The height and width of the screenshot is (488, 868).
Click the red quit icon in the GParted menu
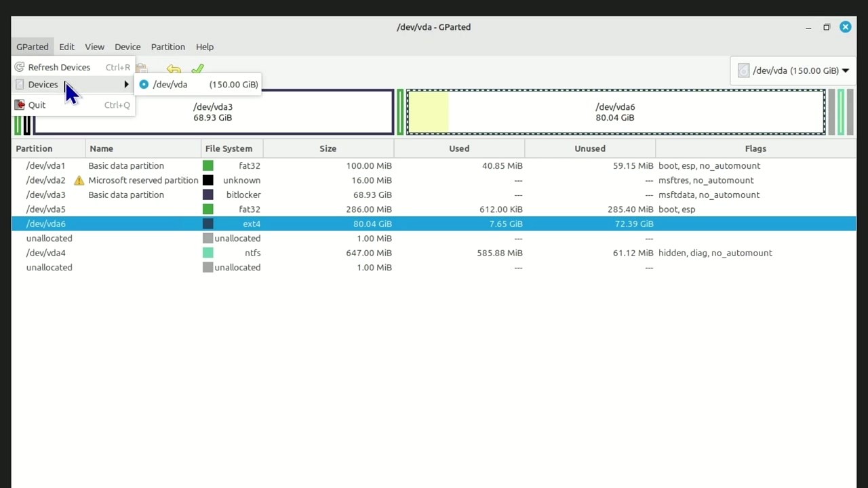[x=20, y=104]
